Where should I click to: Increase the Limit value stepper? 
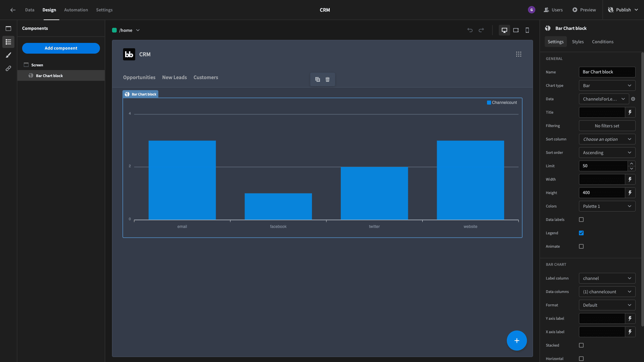pos(632,164)
